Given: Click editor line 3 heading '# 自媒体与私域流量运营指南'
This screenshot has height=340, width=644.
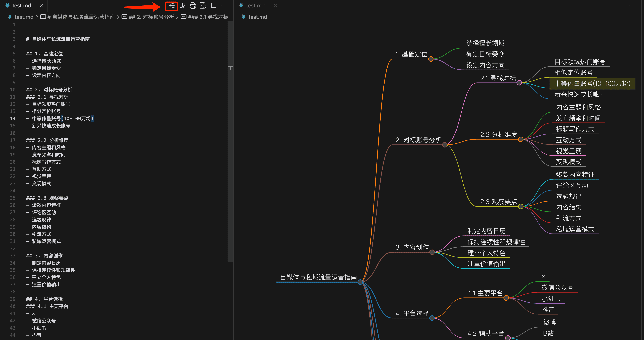Looking at the screenshot, I should [x=58, y=39].
